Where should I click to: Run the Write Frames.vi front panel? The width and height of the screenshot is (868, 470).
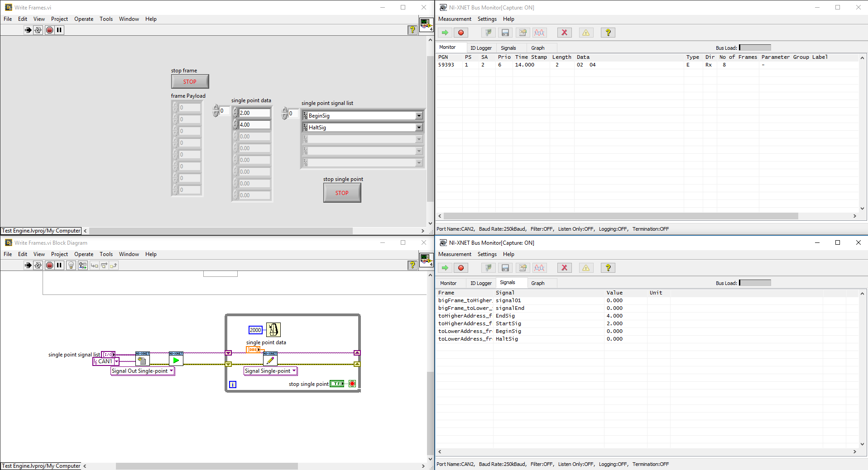pos(28,30)
